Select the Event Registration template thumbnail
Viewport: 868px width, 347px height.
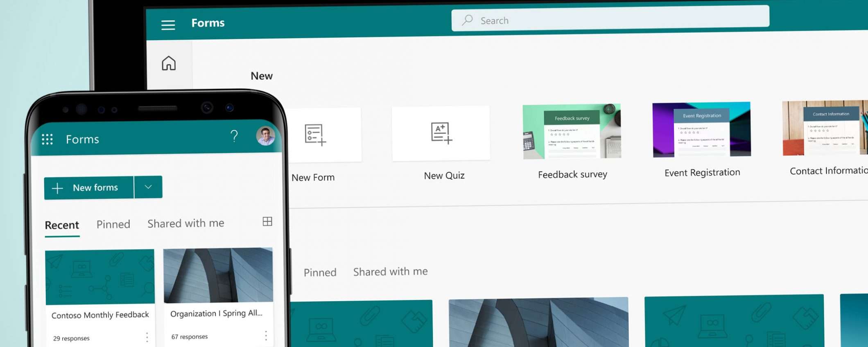pyautogui.click(x=702, y=129)
